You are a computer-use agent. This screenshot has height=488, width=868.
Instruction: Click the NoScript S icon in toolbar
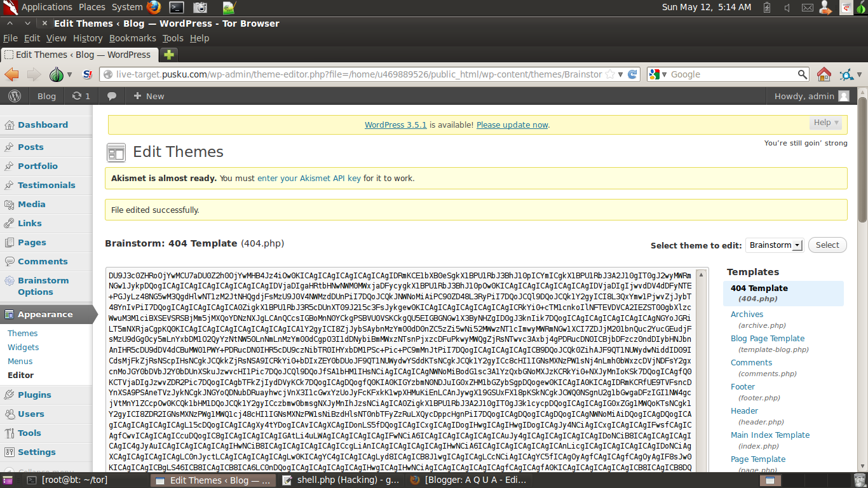coord(87,74)
